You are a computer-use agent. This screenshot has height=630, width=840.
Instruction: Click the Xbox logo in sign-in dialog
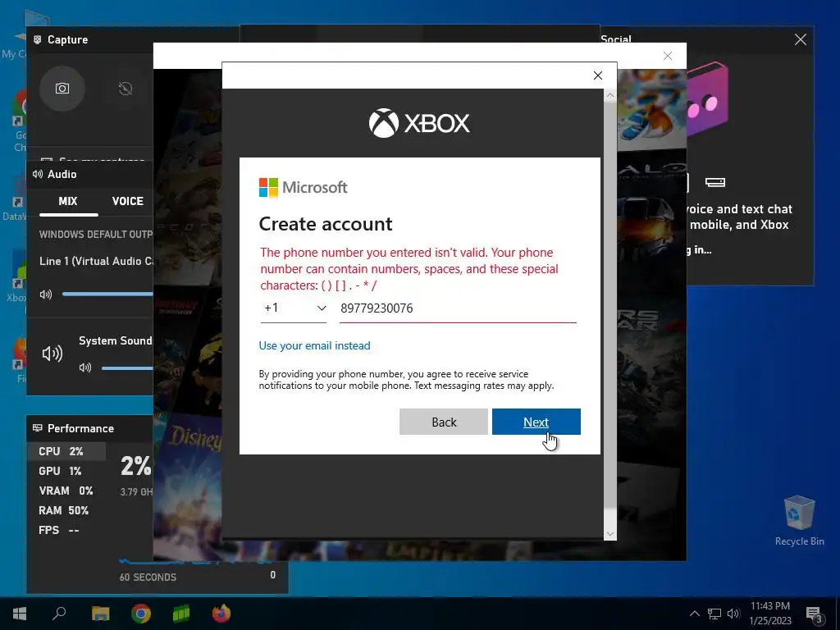[419, 123]
